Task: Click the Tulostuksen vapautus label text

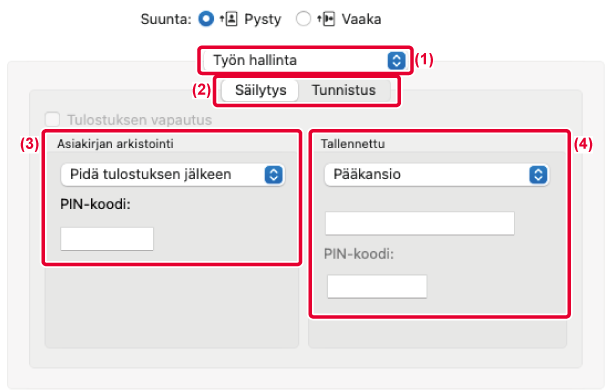Action: coord(140,120)
